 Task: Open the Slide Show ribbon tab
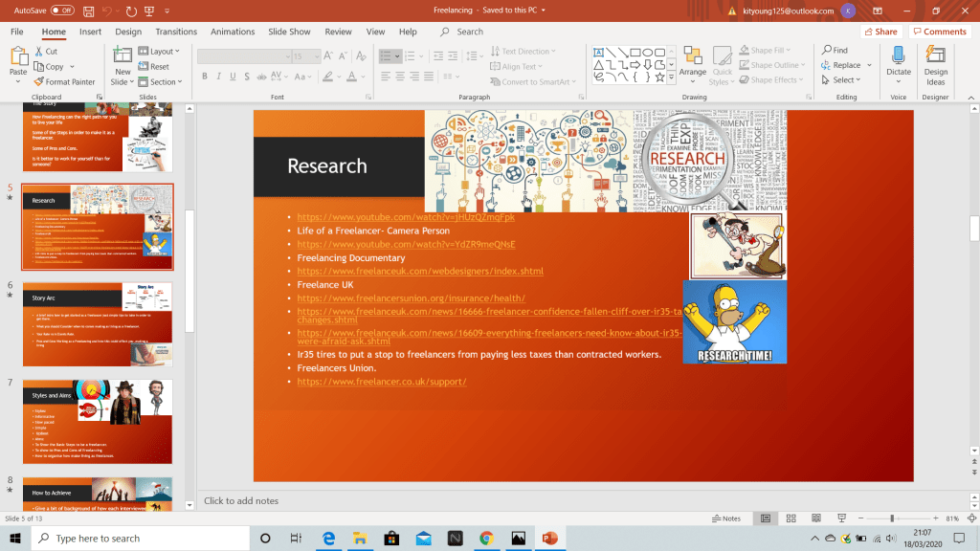click(x=289, y=32)
